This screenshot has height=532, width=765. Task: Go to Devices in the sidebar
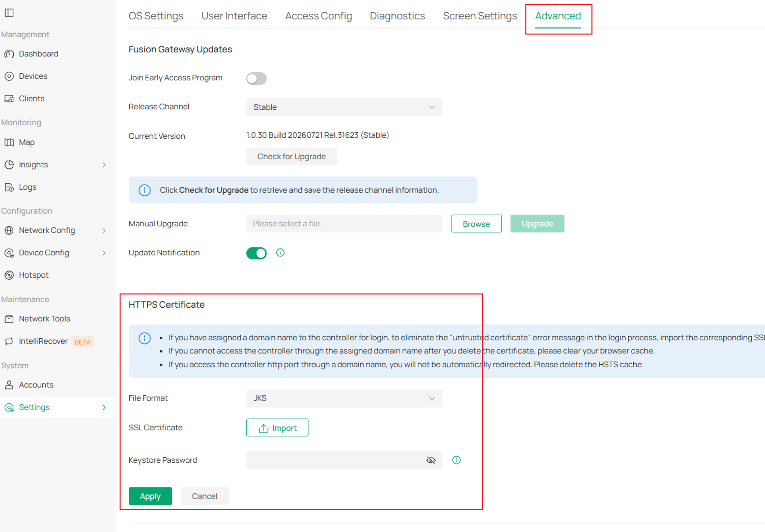33,76
